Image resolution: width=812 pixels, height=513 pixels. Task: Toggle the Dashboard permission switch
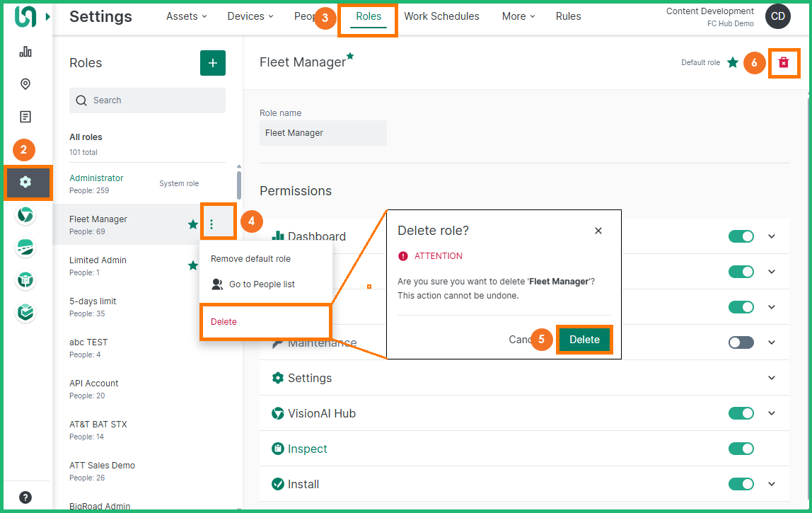(741, 236)
